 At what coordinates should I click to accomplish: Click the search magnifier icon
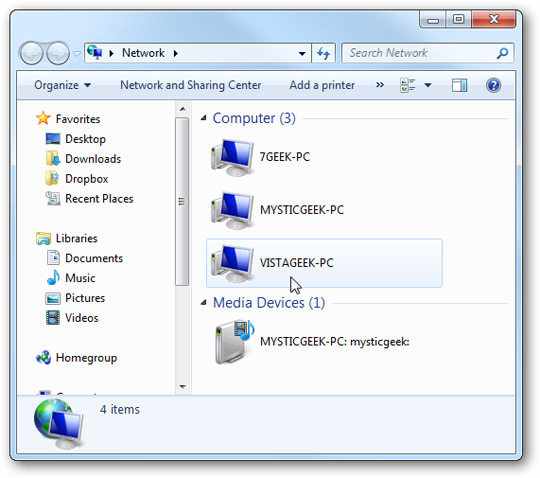click(x=502, y=53)
